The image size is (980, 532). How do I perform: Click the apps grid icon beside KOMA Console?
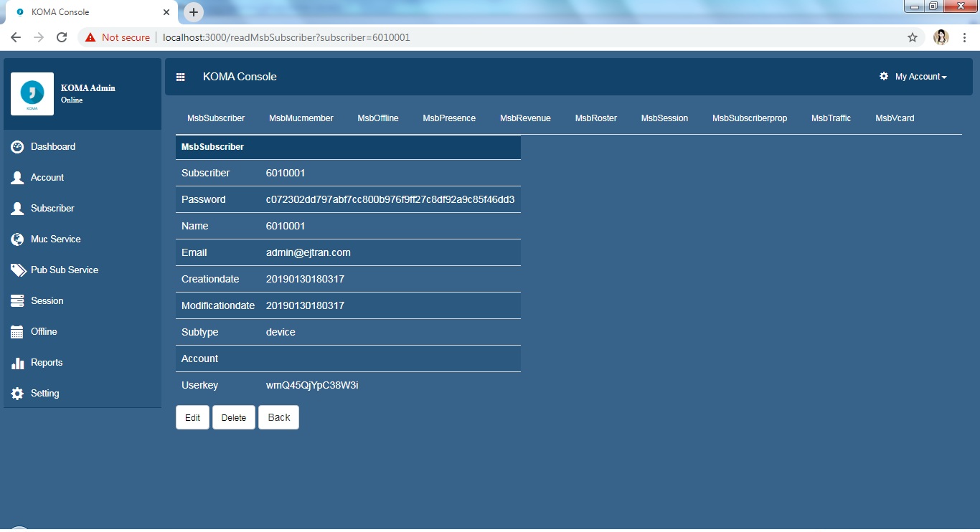click(181, 76)
